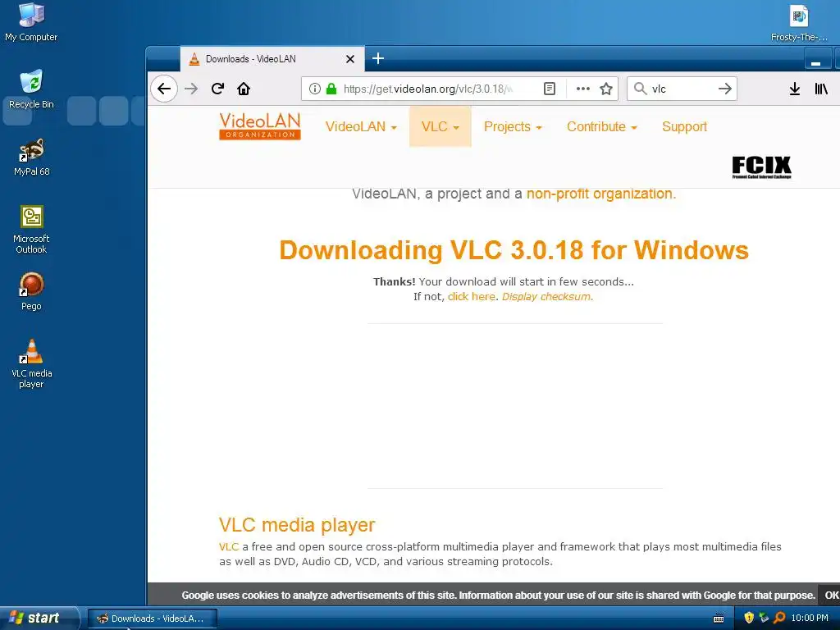Open a new browser tab

coord(378,58)
